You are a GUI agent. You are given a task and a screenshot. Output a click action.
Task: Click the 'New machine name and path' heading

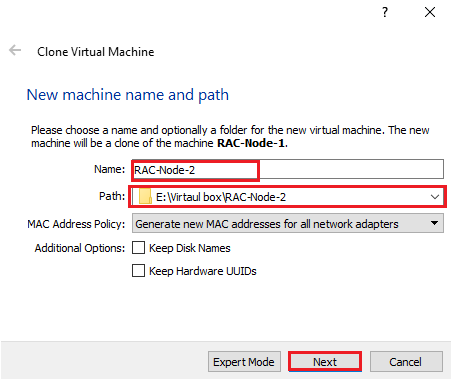tap(128, 95)
